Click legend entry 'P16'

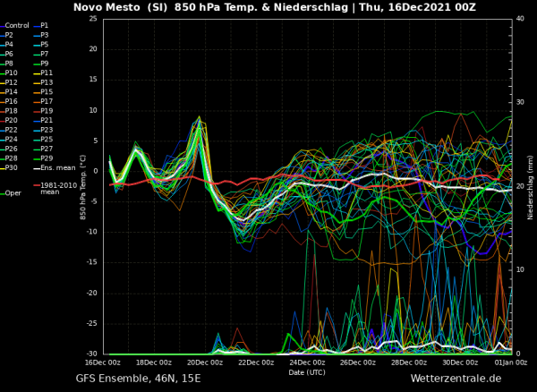point(9,101)
